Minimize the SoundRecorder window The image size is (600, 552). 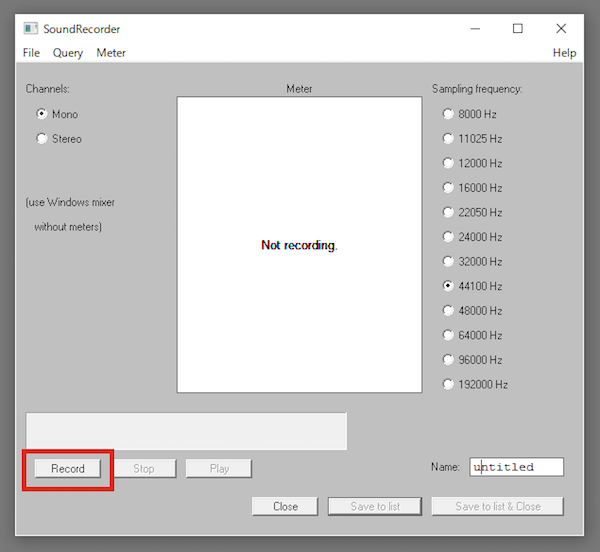click(x=474, y=29)
